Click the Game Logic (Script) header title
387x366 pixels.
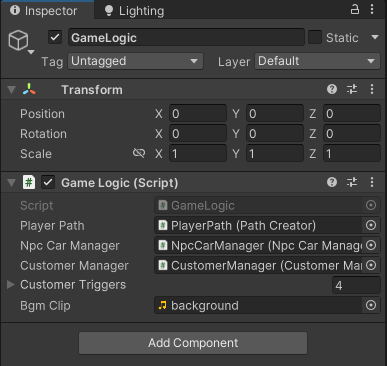click(x=119, y=183)
